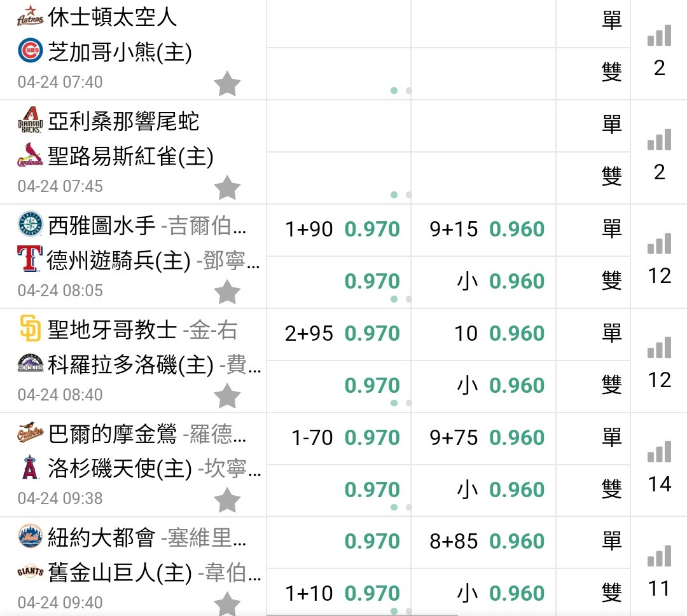Image resolution: width=687 pixels, height=616 pixels.
Task: Favorite the Mariners vs Rangers game star
Action: (x=227, y=292)
